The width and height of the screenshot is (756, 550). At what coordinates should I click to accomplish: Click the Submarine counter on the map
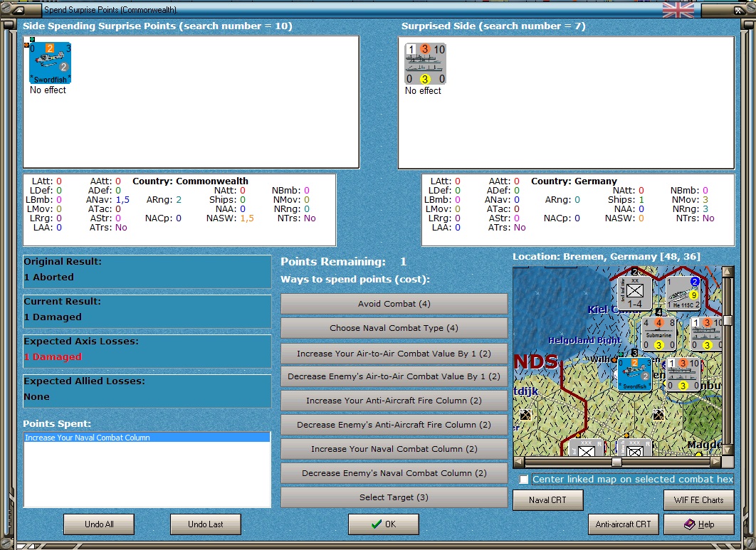coord(658,334)
